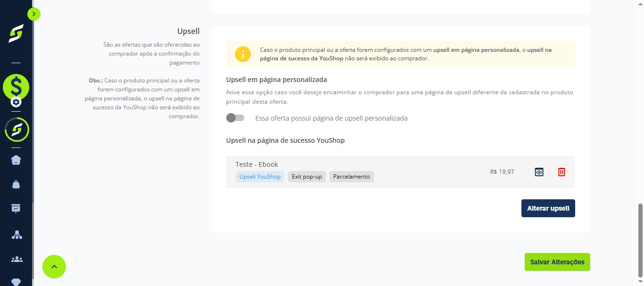Click the R$ 19,97 price
The image size is (644, 286).
(x=502, y=172)
